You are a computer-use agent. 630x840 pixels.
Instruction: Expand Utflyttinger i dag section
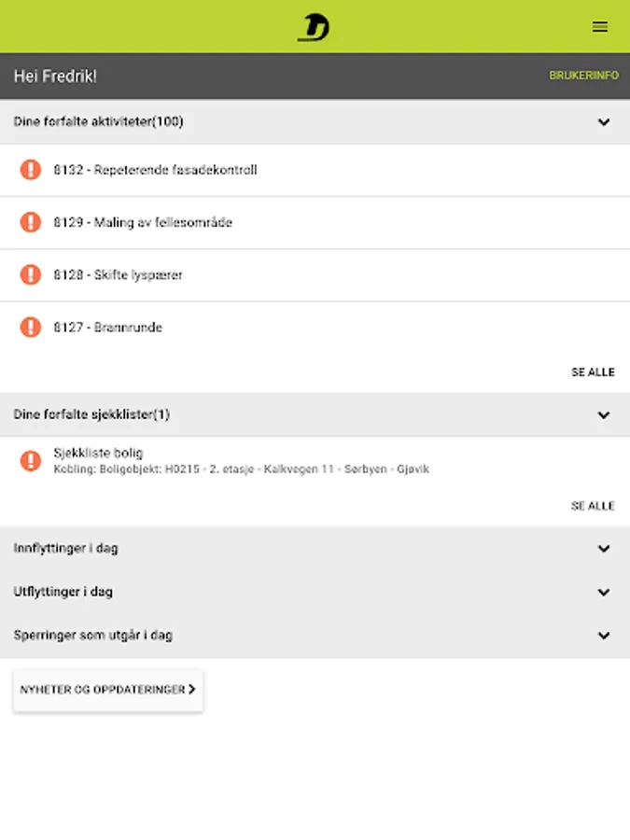tap(604, 592)
